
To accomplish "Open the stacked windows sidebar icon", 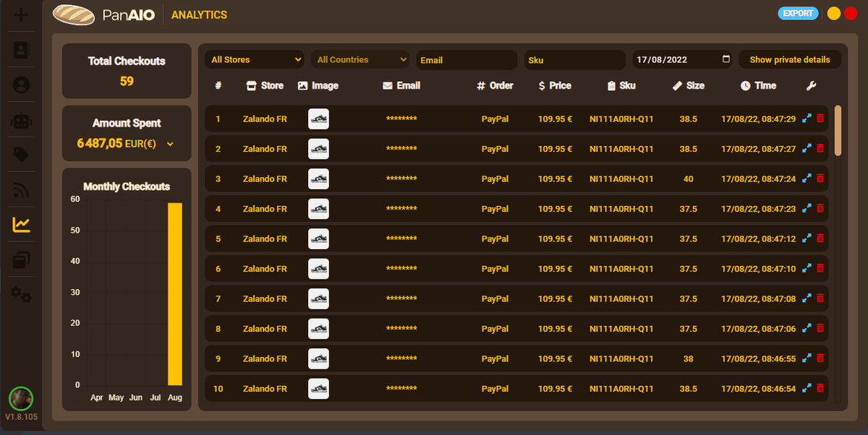I will [x=22, y=259].
